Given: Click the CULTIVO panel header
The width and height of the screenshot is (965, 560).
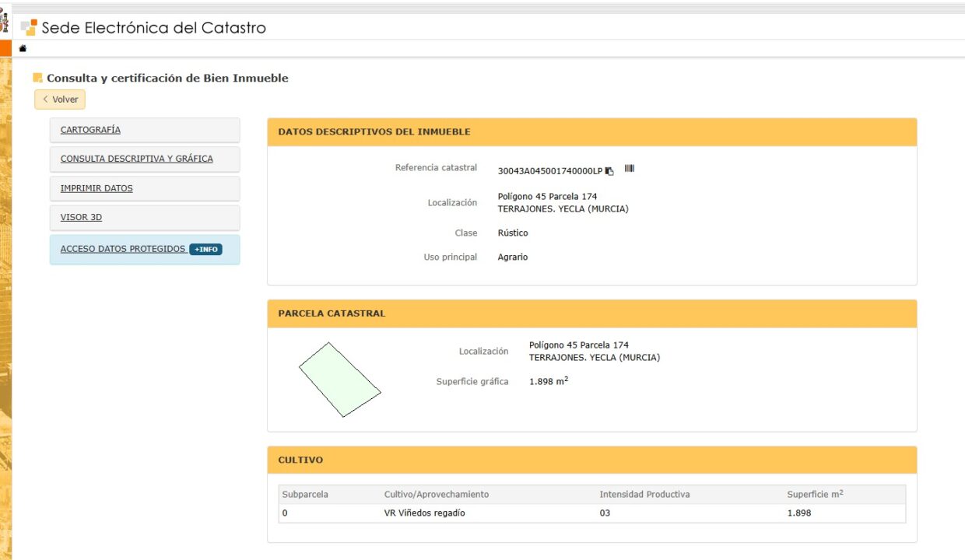Looking at the screenshot, I should click(x=592, y=460).
